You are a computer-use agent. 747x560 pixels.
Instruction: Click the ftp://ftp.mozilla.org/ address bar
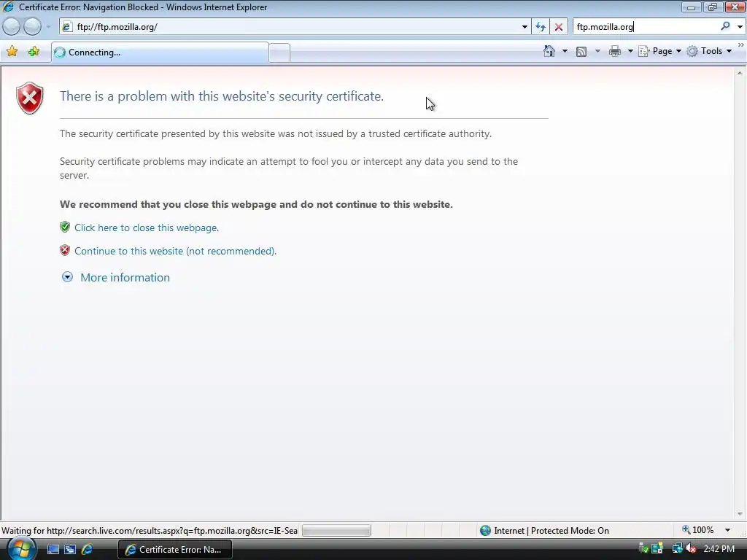pyautogui.click(x=295, y=27)
